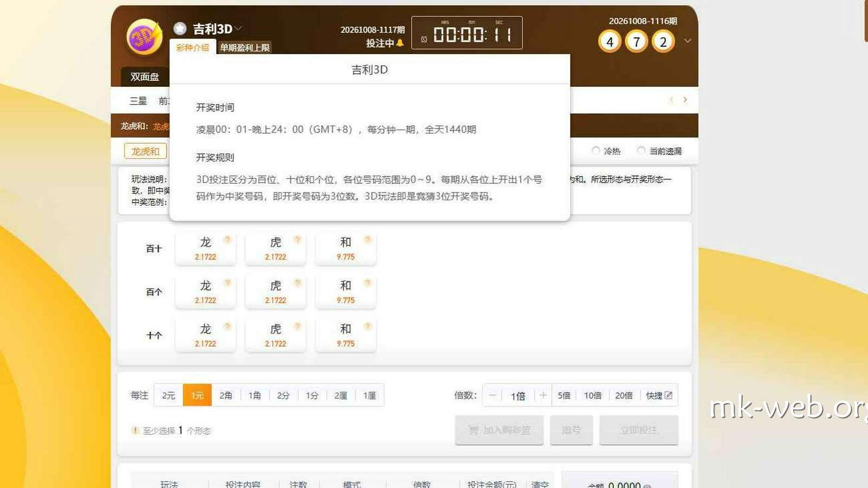Pick 虎 in the 百个 row
Viewport: 868px width, 488px height.
pyautogui.click(x=276, y=292)
